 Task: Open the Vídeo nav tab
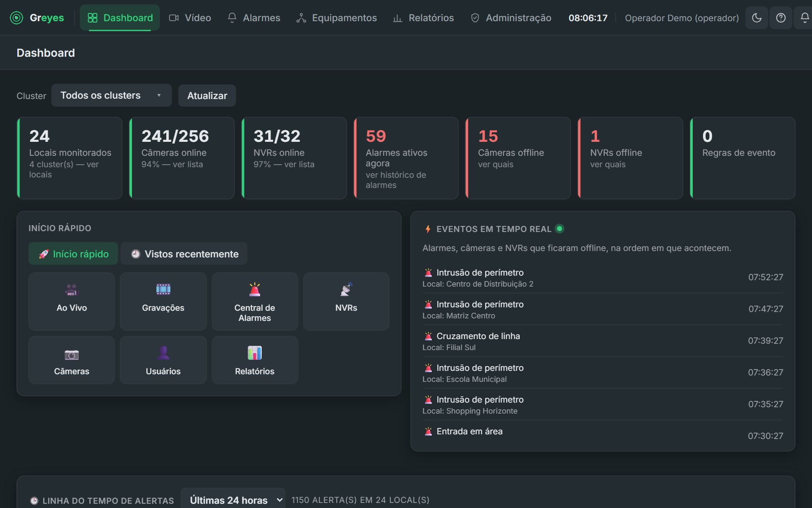click(x=190, y=18)
